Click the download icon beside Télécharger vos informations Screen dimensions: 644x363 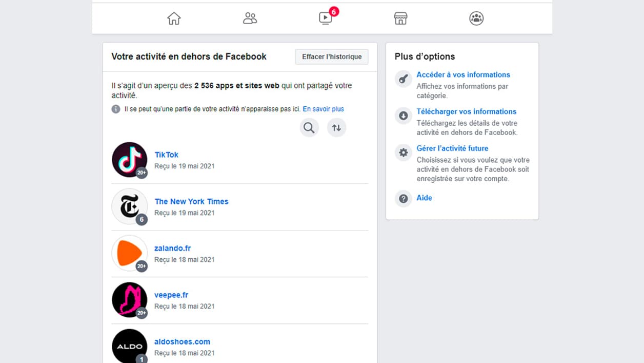[x=403, y=116]
